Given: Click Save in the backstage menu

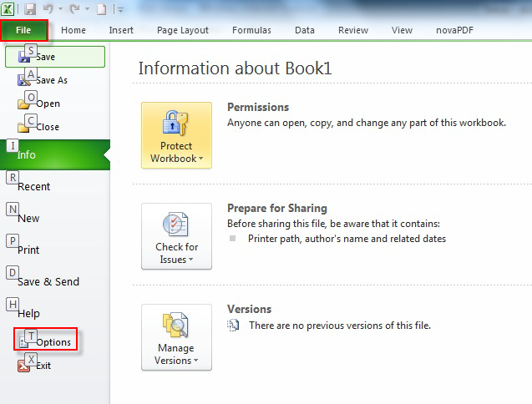Looking at the screenshot, I should (x=55, y=57).
